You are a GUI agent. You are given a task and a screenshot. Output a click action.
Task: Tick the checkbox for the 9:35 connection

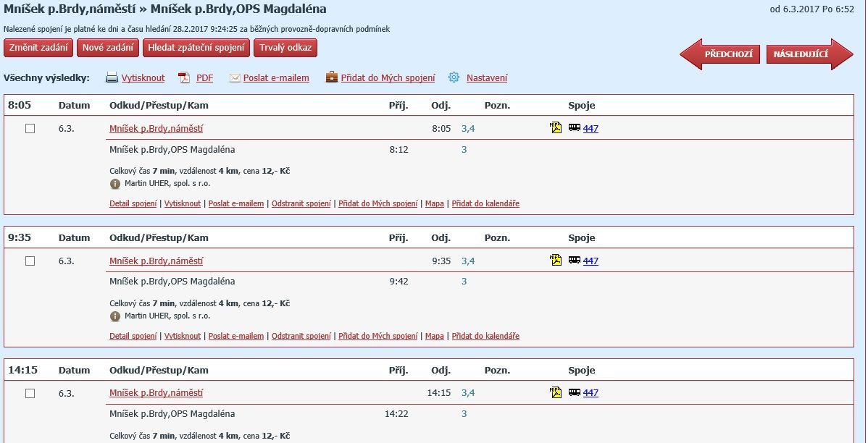(x=30, y=261)
